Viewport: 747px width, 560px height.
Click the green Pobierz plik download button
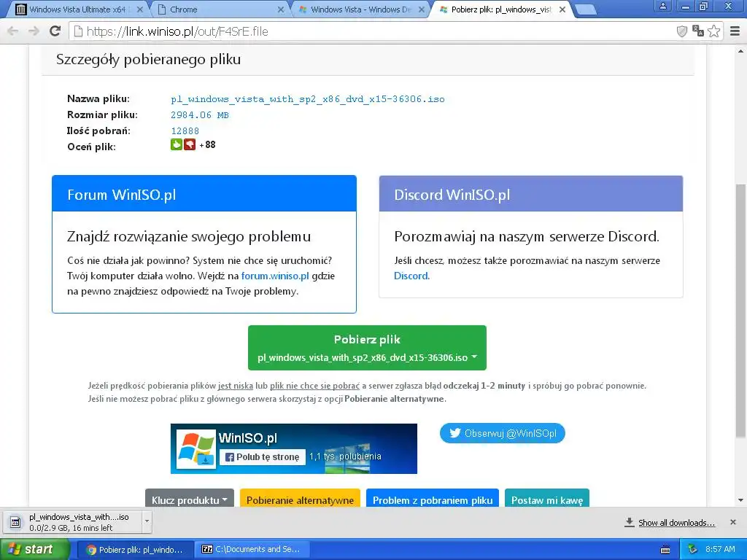coord(367,348)
